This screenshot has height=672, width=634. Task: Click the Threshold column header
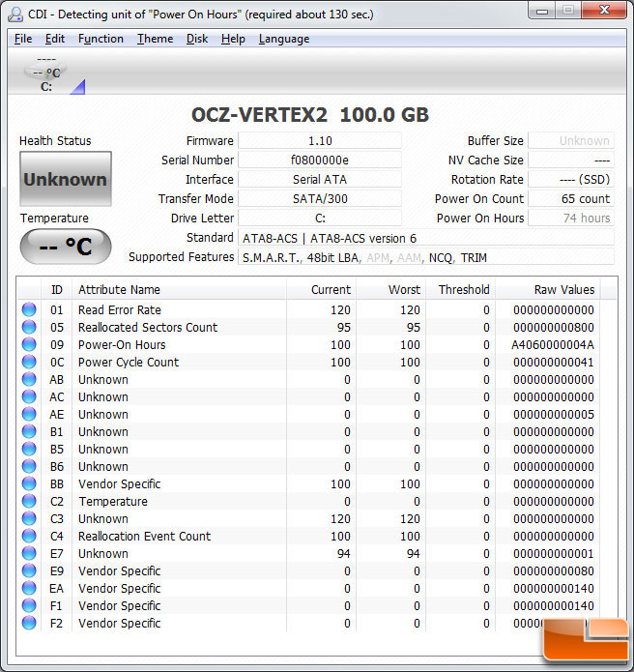461,290
